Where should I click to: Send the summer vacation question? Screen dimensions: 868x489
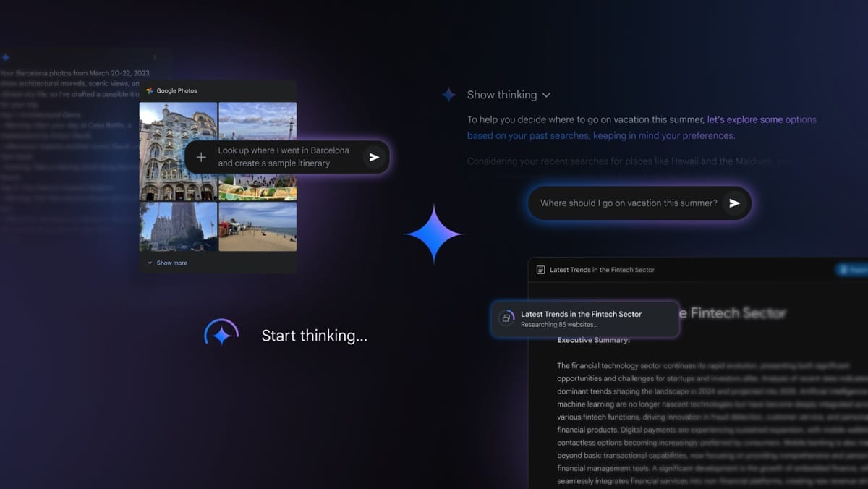734,203
